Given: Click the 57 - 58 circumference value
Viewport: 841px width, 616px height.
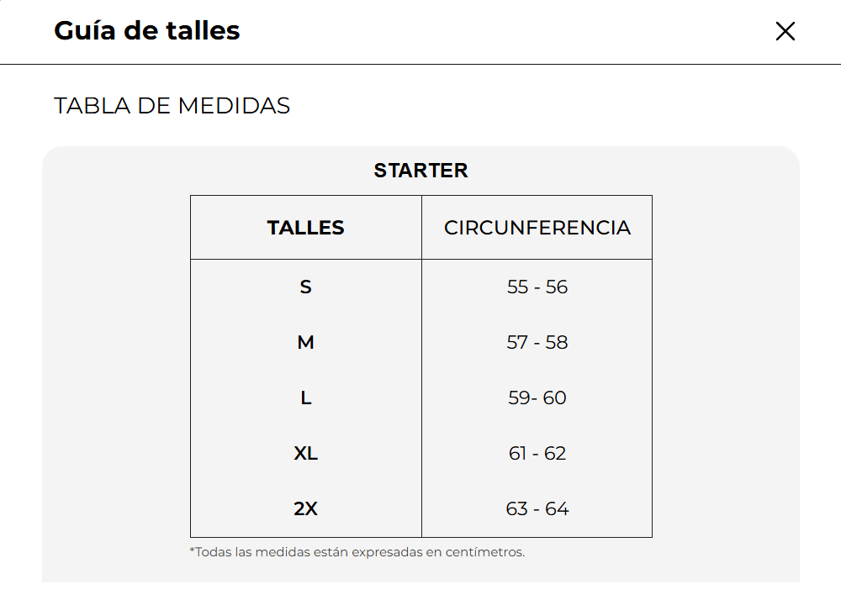Looking at the screenshot, I should tap(537, 343).
